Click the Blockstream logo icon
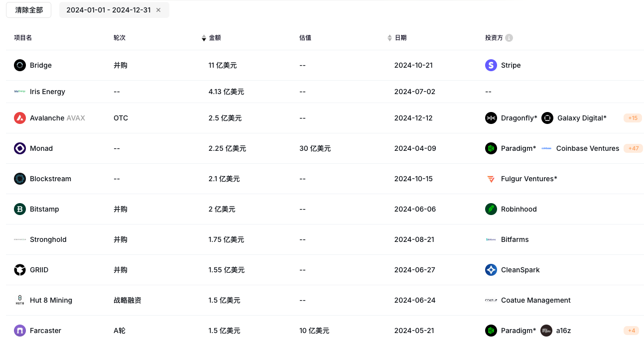 coord(20,179)
